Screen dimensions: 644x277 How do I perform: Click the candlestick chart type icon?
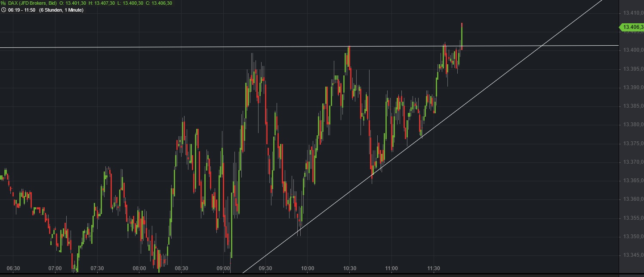[3, 3]
